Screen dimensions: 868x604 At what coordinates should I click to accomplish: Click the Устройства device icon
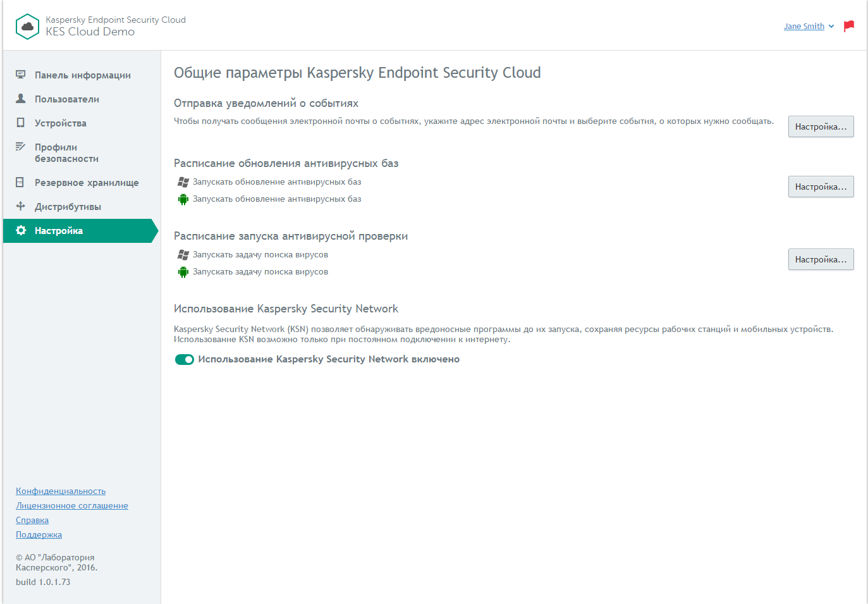(x=21, y=123)
